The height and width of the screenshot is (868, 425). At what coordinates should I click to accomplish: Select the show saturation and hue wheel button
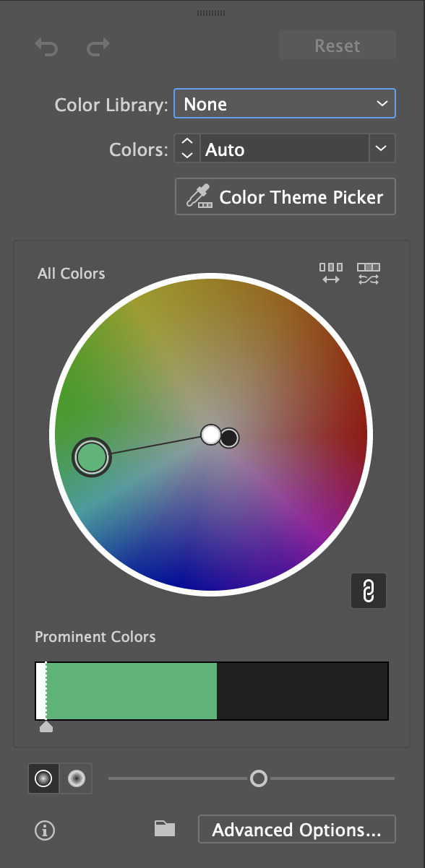44,778
